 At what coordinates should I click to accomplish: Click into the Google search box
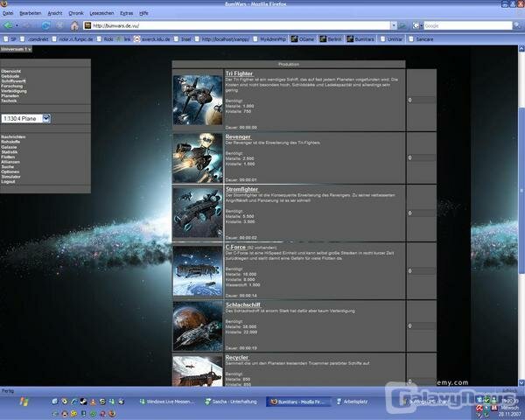[x=468, y=25]
